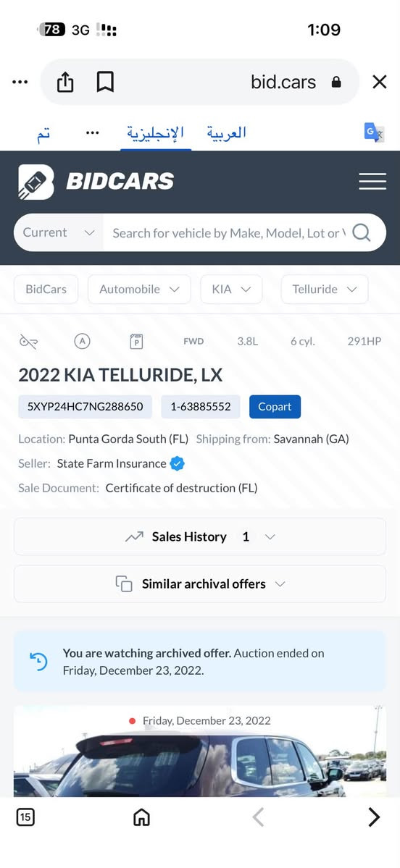Expand the Telluride model dropdown
The width and height of the screenshot is (400, 868).
click(325, 290)
